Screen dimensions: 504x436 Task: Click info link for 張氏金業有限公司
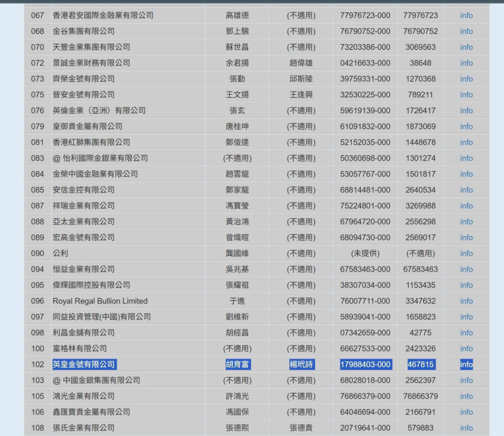[x=466, y=428]
